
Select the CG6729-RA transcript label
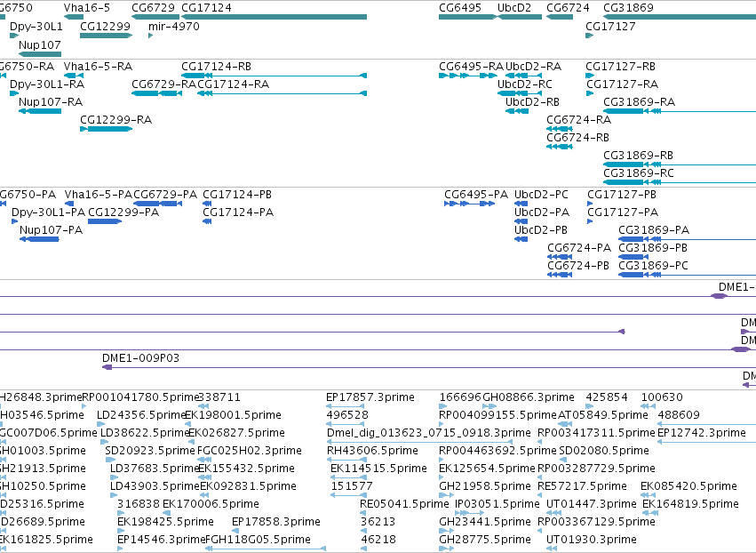[x=164, y=84]
